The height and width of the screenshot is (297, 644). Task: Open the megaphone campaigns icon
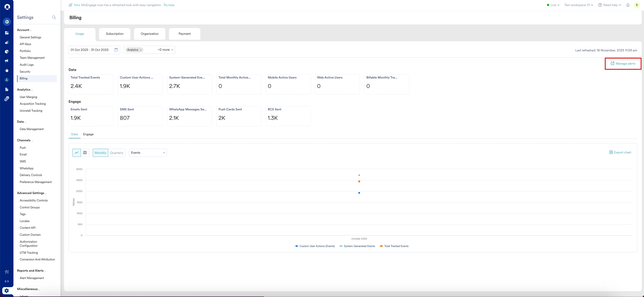point(7,61)
